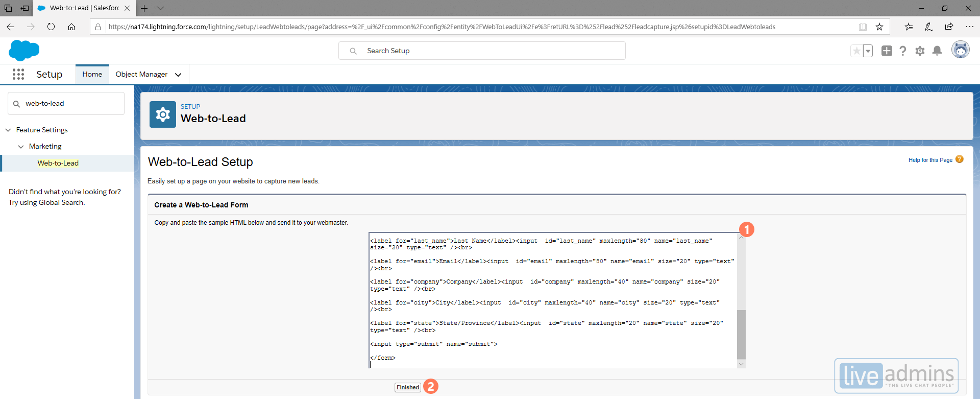Collapse the Marketing tree node

(x=21, y=146)
